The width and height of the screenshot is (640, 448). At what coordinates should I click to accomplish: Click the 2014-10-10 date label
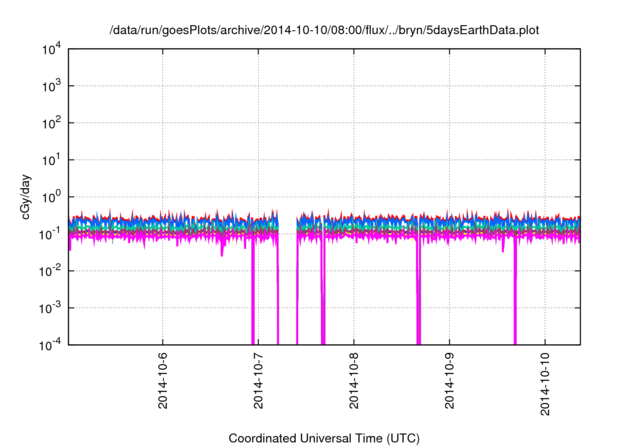545,384
